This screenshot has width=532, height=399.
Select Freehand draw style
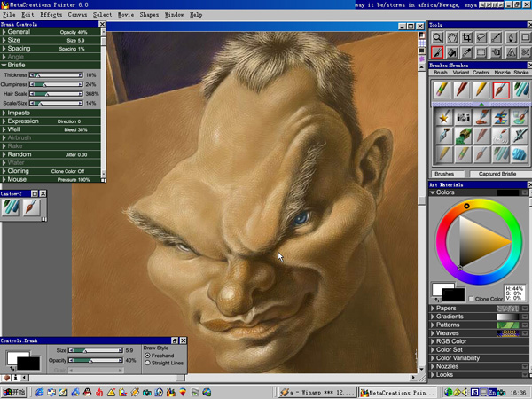pos(147,356)
